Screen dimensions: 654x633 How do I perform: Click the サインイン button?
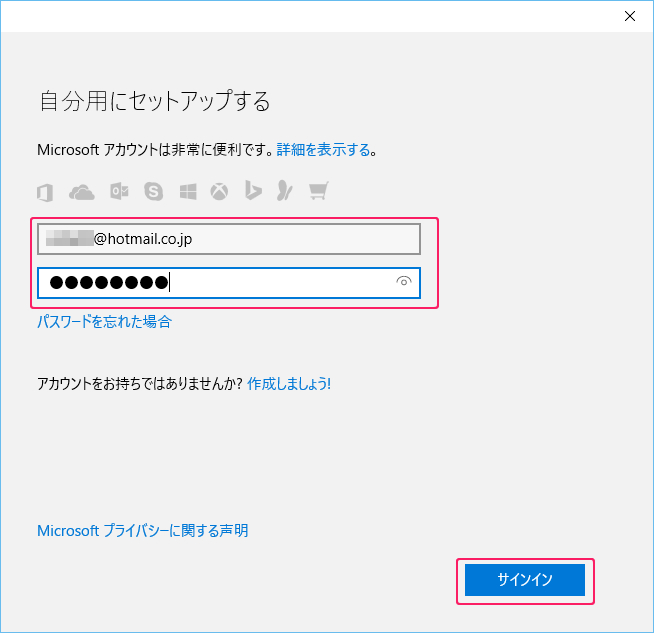tap(525, 580)
